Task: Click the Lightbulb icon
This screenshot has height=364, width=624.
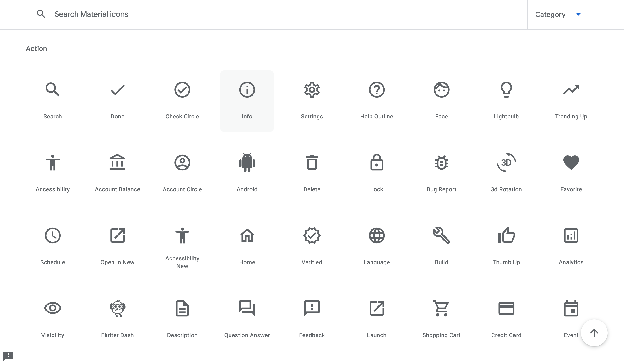Action: click(506, 90)
